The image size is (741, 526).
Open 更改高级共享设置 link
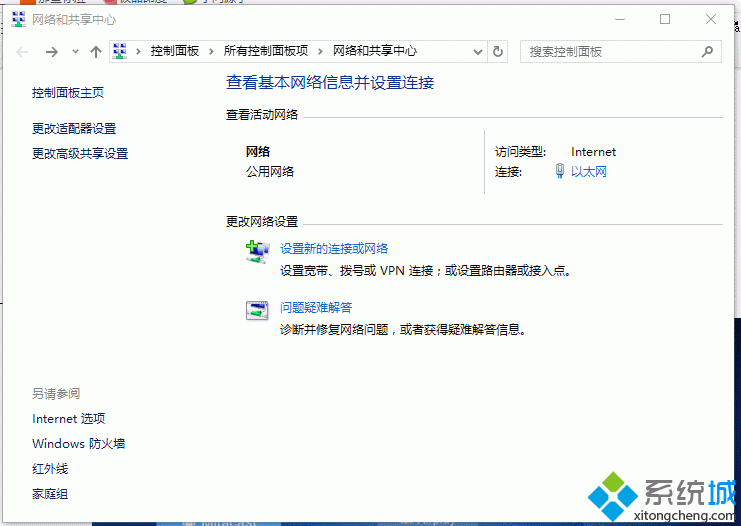[x=80, y=154]
